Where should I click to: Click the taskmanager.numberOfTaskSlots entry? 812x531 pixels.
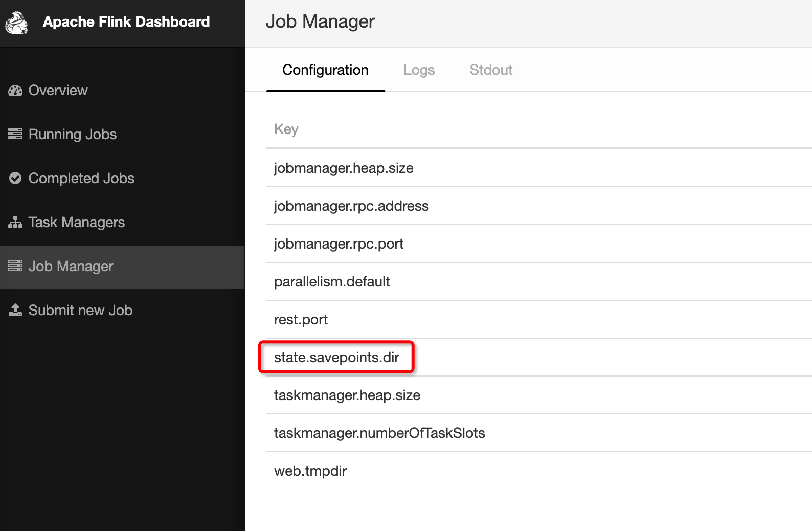click(x=379, y=433)
